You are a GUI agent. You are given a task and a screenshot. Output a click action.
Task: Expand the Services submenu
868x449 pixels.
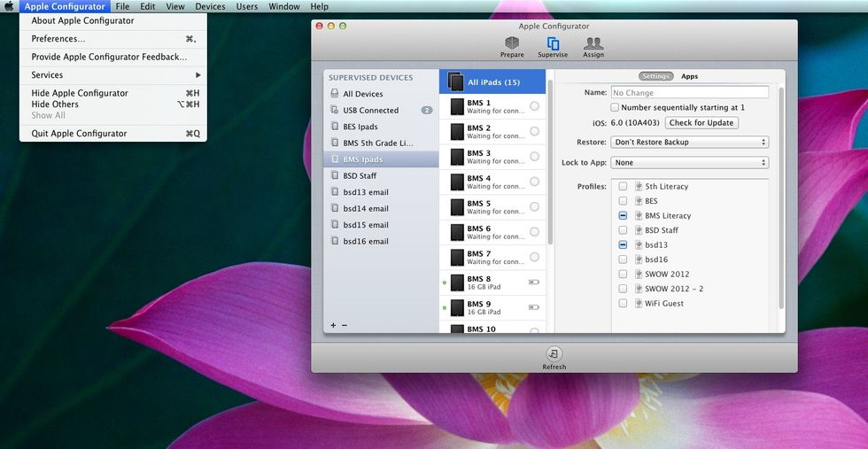(113, 74)
